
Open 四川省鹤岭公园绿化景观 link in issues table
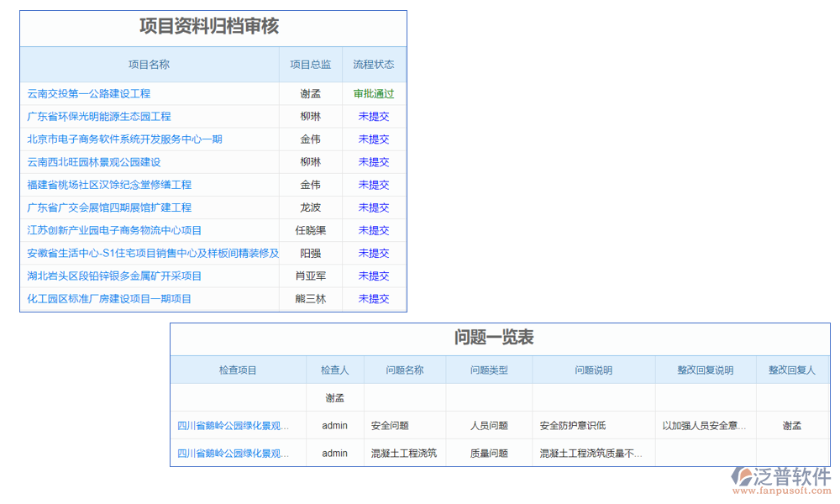tap(238, 425)
